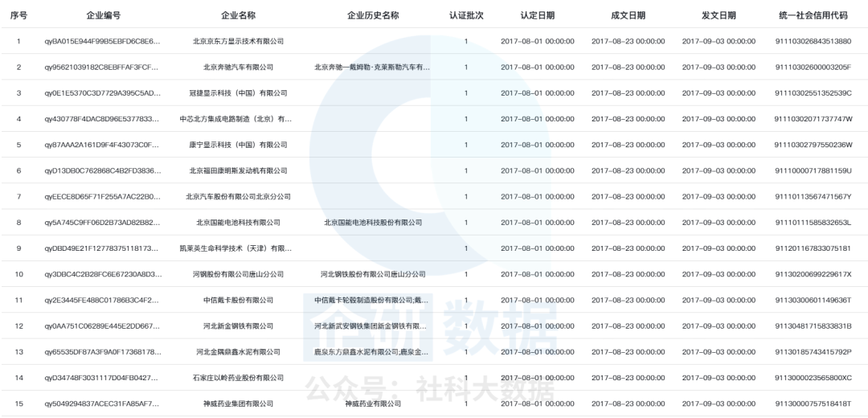Select company name 河北新金钢铁有限公司
The image size is (868, 418).
[238, 326]
